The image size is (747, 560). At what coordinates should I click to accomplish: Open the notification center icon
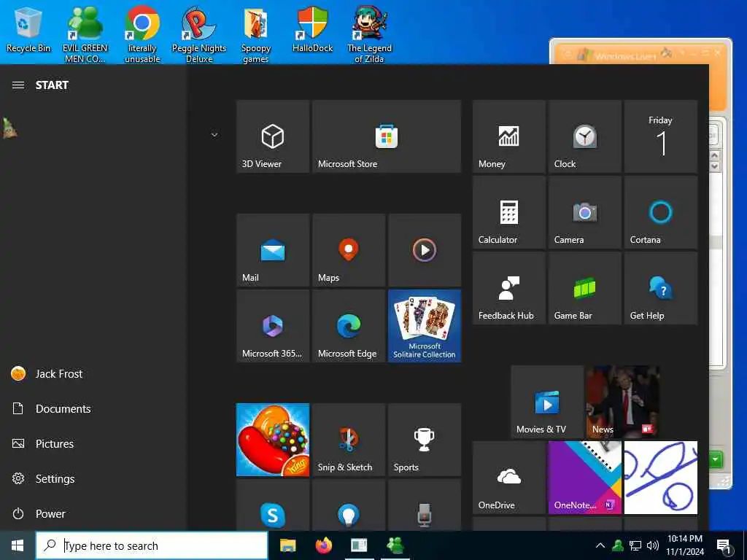pos(724,546)
